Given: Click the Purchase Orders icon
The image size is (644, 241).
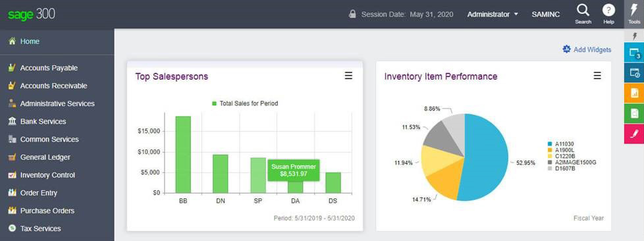Looking at the screenshot, I should pos(12,211).
